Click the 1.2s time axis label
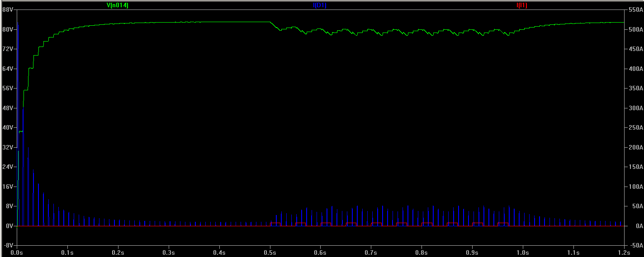This screenshot has width=644, height=257. point(624,253)
